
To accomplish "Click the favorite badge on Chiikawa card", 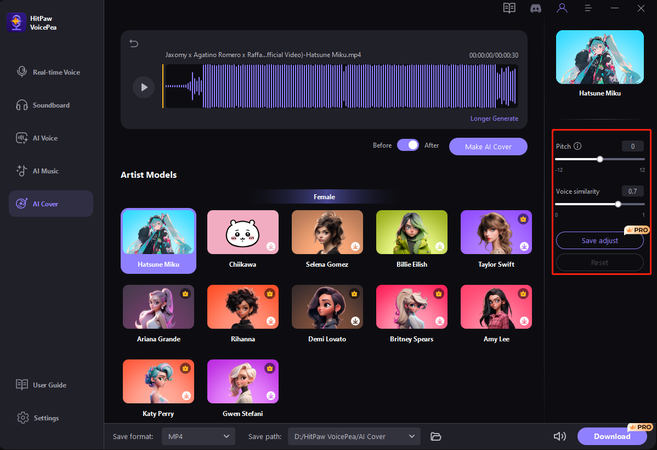I will point(271,246).
